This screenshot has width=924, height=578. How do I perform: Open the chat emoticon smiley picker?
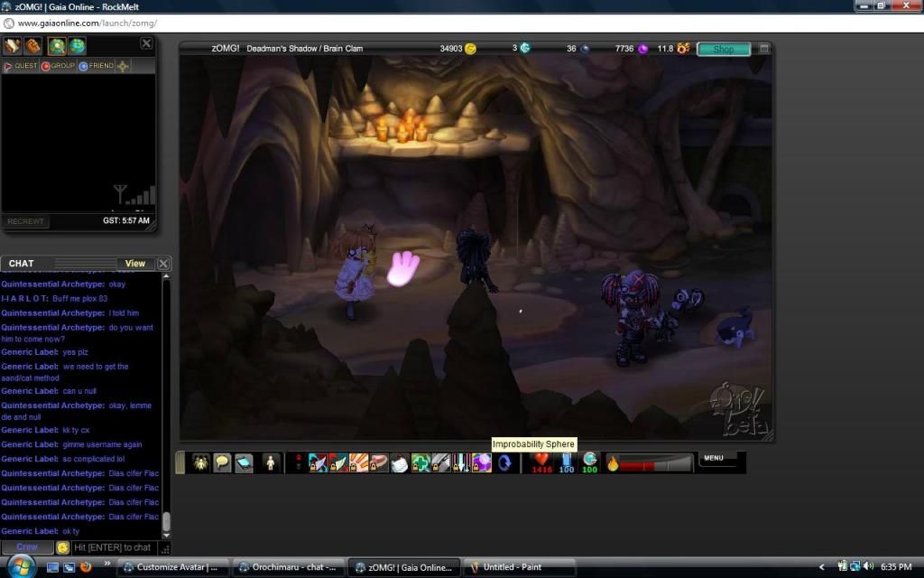(62, 548)
